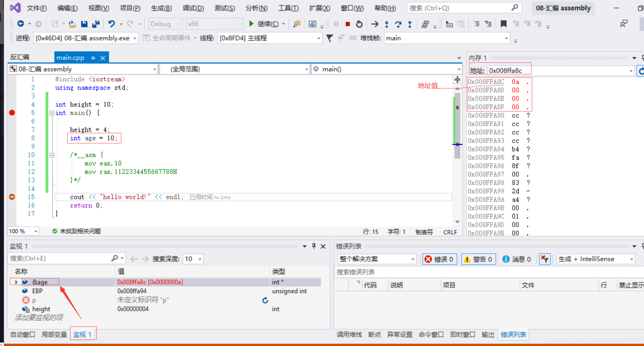Click the memory window refresh icon
This screenshot has height=346, width=644.
coord(641,71)
